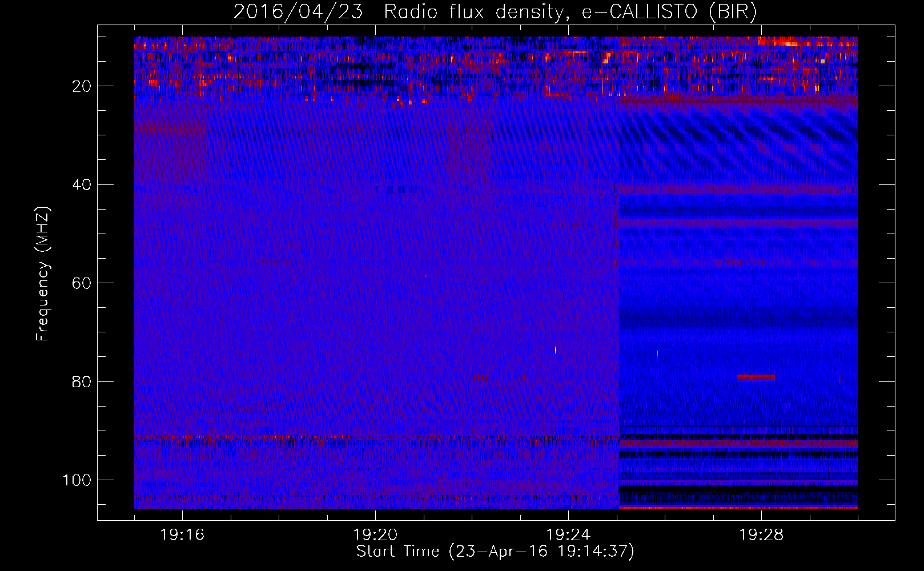Click the 19:28 time tick label
Viewport: 924px width, 571px height.
click(761, 534)
